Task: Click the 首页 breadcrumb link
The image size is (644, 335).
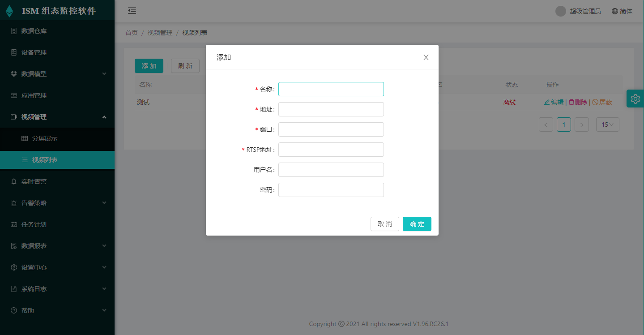Action: coord(132,33)
